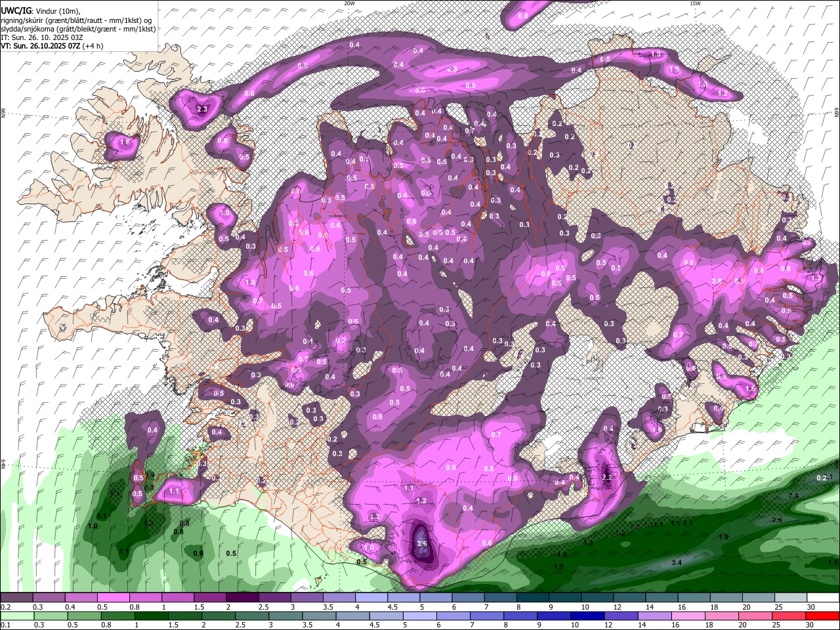Image resolution: width=840 pixels, height=630 pixels.
Task: Click the 0.2 swatch in the purple legend row
Action: (x=16, y=598)
